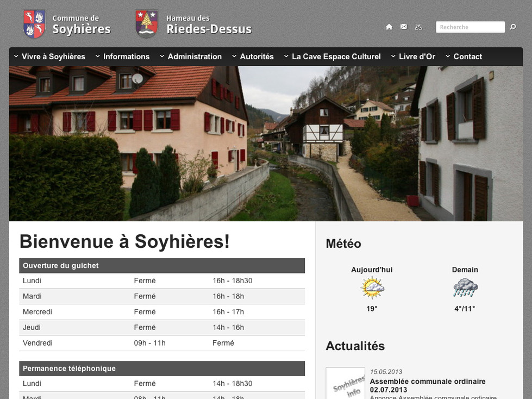Click the Météo heading
This screenshot has height=399, width=532.
343,244
